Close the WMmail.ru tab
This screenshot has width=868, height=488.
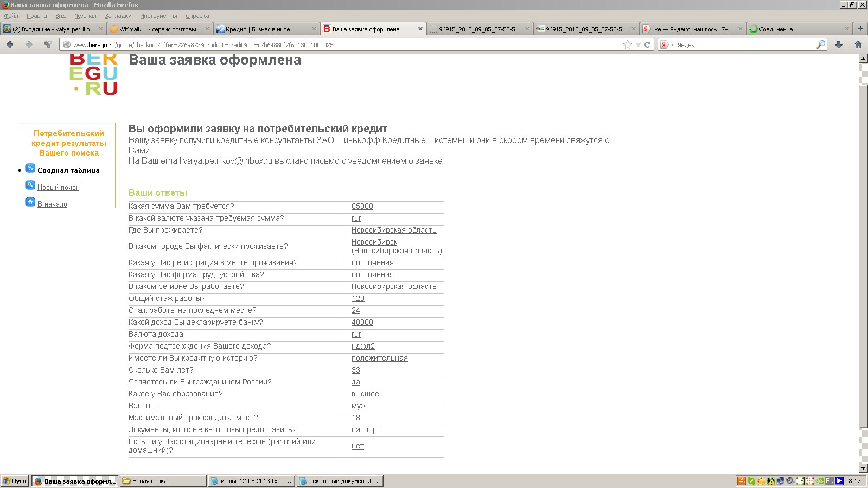207,29
